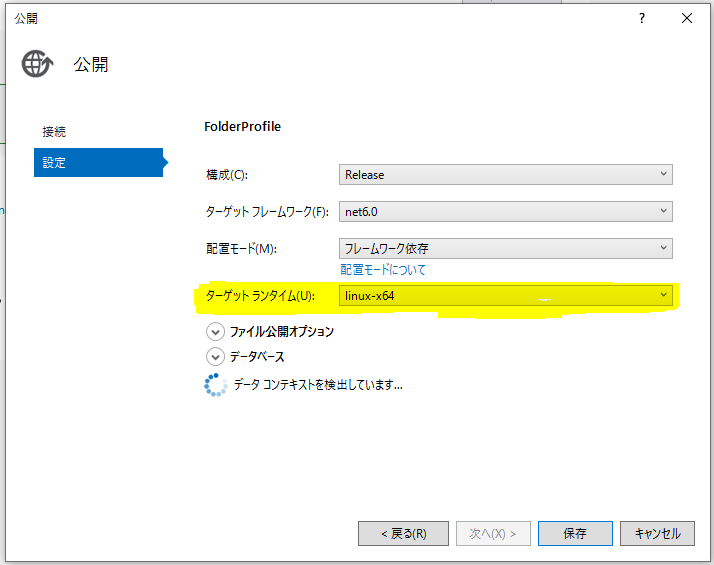Expand the ファイル公開オプション section

point(215,331)
